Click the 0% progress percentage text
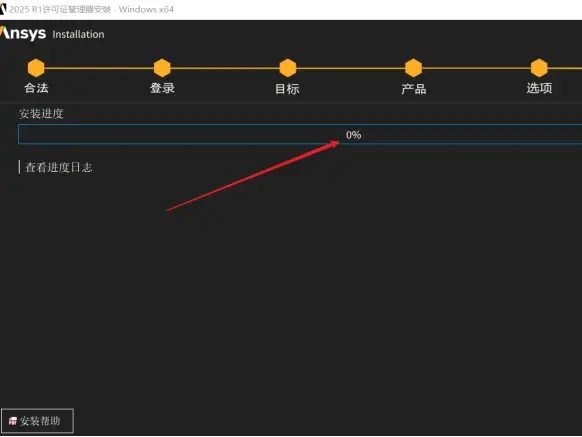Viewport: 582px width, 437px height. (x=353, y=135)
